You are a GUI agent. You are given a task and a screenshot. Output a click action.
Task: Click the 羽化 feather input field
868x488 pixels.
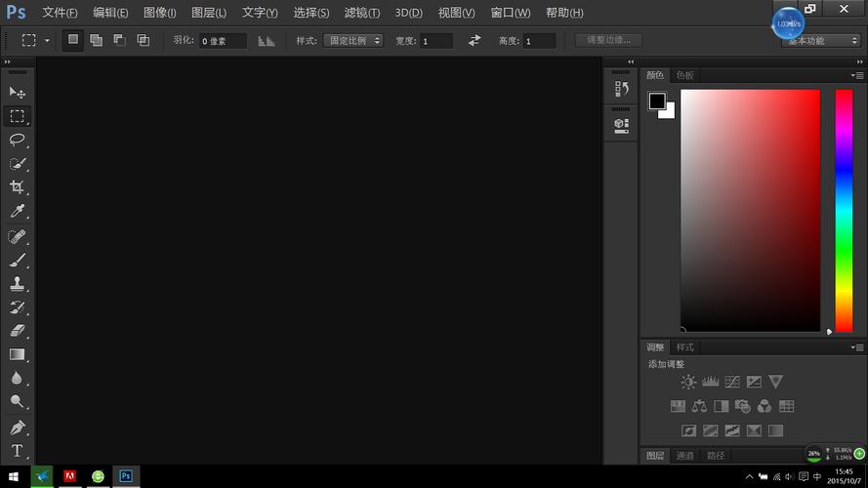click(223, 41)
